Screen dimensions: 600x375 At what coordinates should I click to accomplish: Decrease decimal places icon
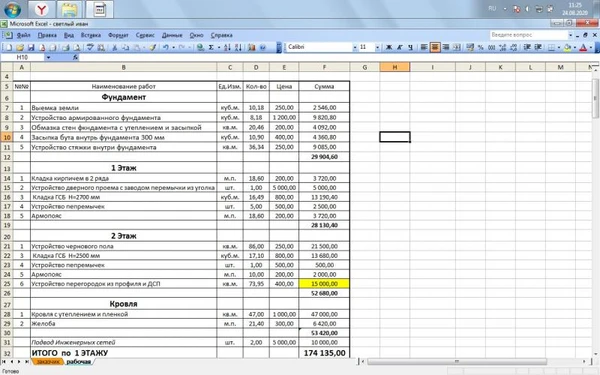(x=514, y=47)
